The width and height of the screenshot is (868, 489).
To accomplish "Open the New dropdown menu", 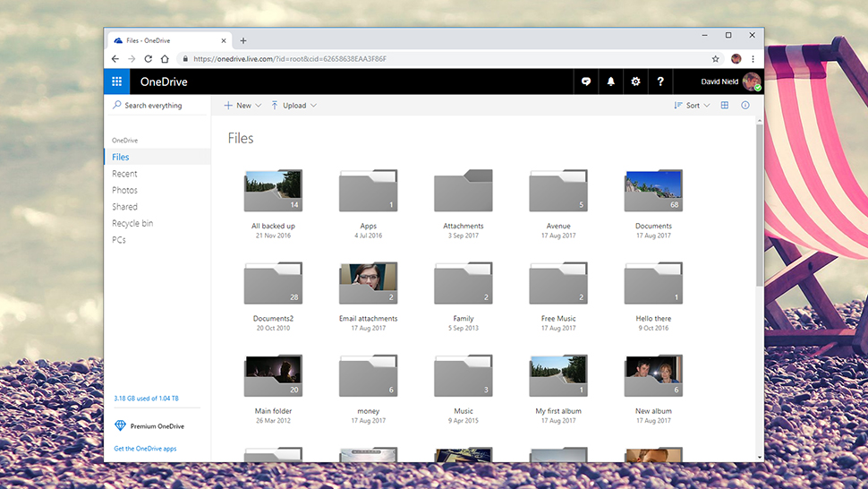I will [x=243, y=105].
